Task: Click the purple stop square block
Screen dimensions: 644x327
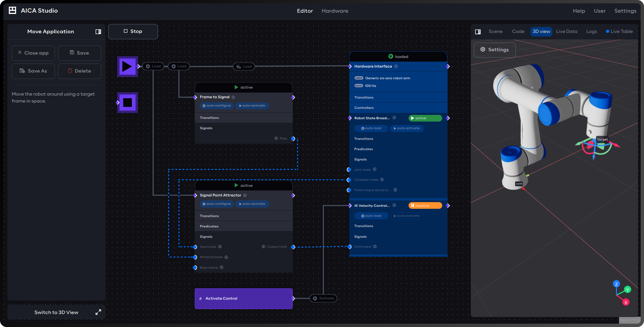Action: pyautogui.click(x=128, y=103)
